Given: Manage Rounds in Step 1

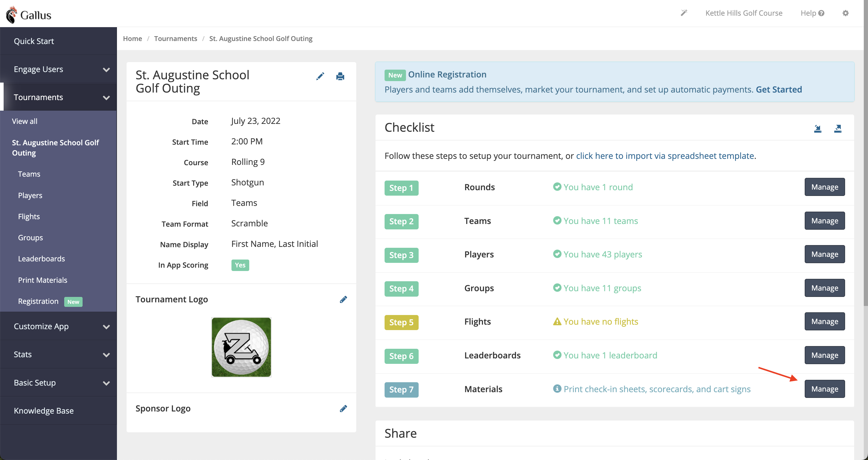Looking at the screenshot, I should click(825, 187).
